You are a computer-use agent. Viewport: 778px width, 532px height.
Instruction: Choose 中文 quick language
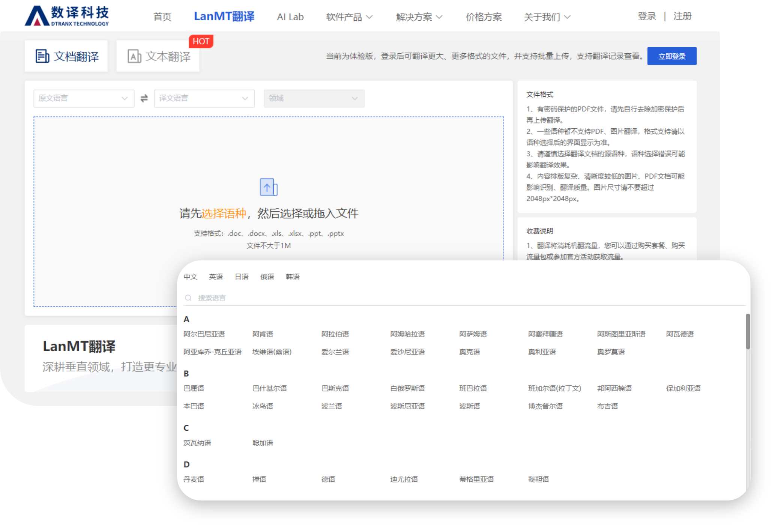190,277
